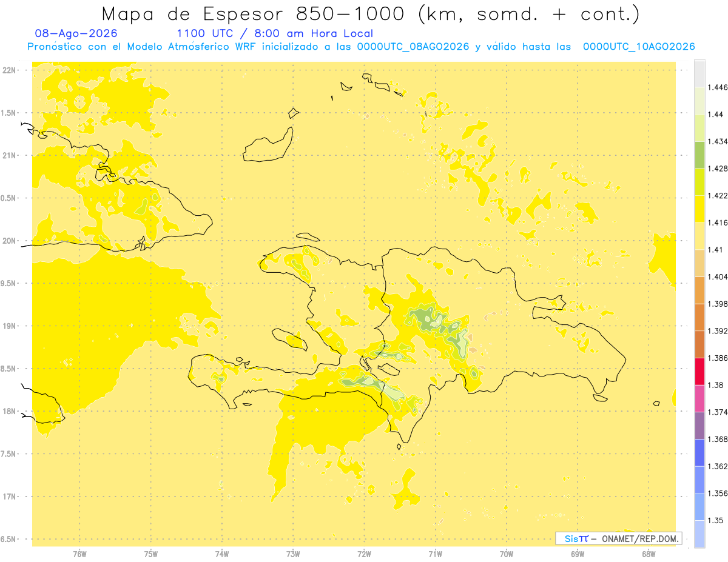728x562 pixels.
Task: Click the 21N latitude label
Action: pos(10,156)
